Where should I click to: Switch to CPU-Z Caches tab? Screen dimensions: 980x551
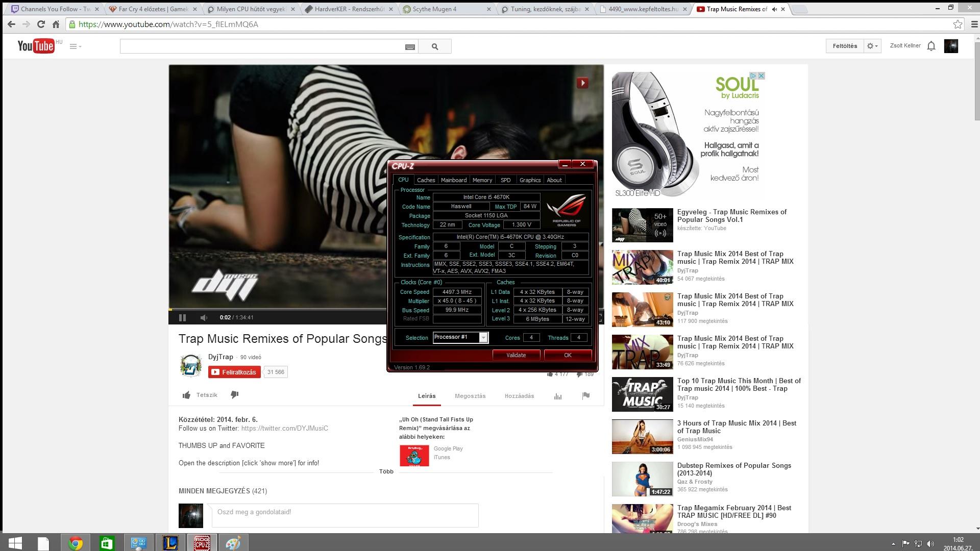(x=426, y=180)
